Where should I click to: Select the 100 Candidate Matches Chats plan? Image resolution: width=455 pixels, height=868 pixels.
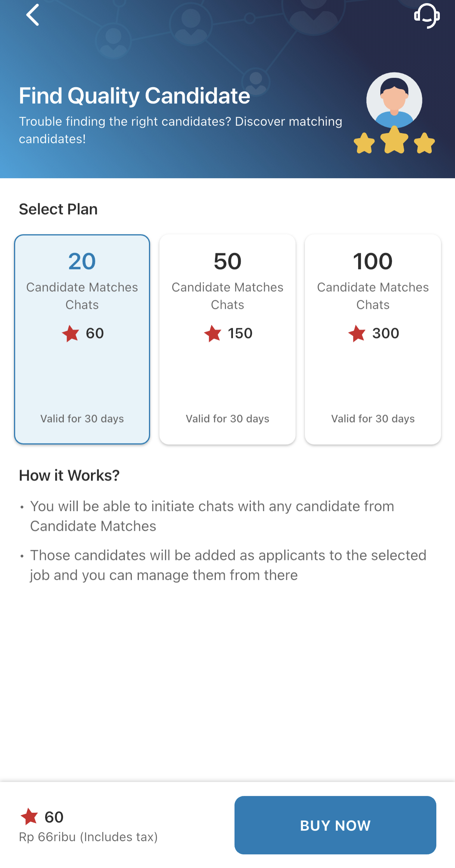click(373, 338)
